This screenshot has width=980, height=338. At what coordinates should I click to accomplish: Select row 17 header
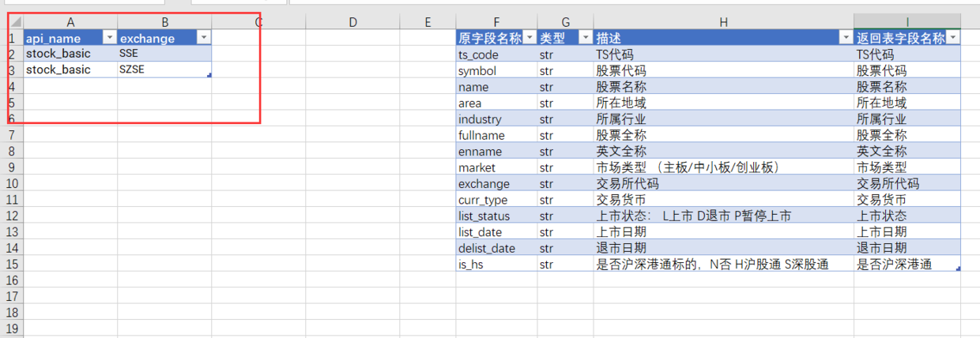point(12,296)
